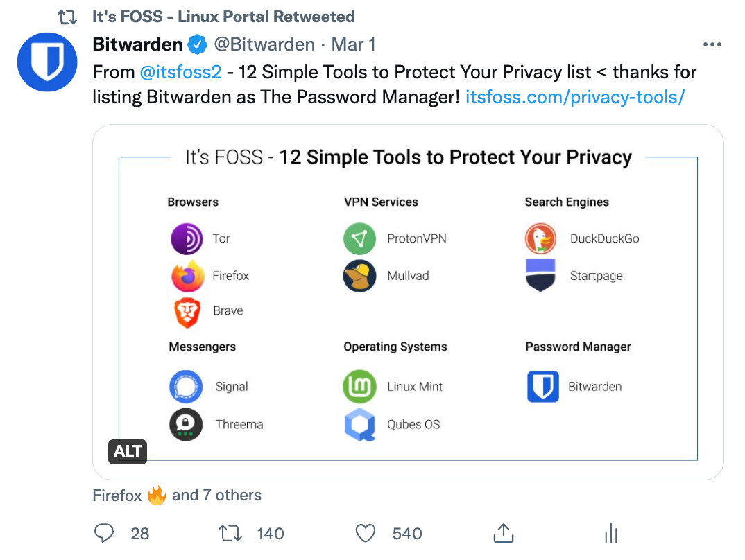Open the @itsfoss2 mention link
Image resolution: width=745 pixels, height=560 pixels.
(180, 71)
